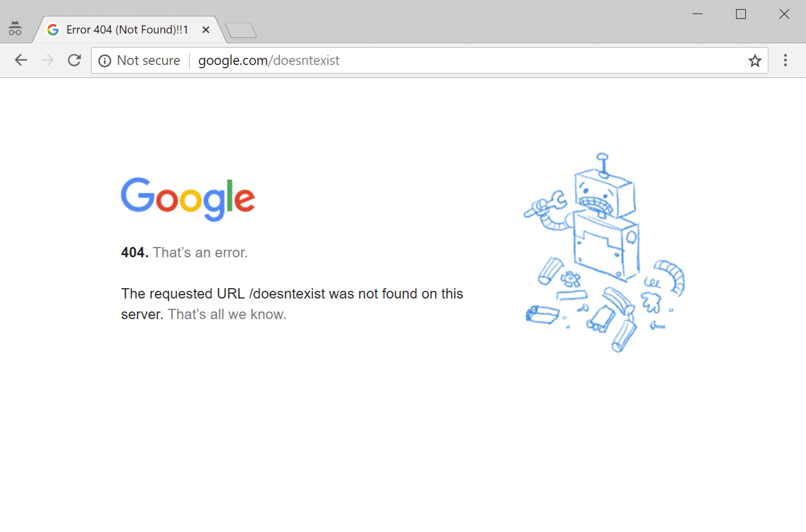Screen dimensions: 806x532
Task: Click inside the address bar
Action: tap(434, 60)
